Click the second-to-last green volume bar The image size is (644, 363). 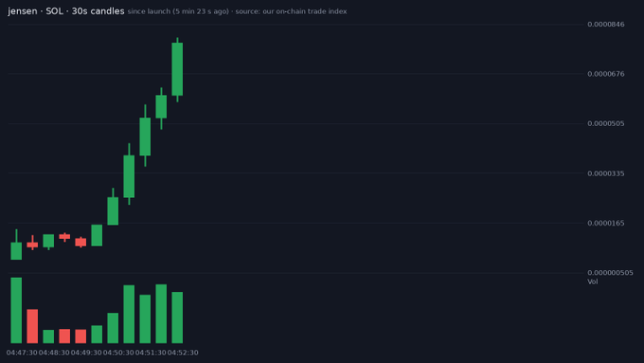(x=161, y=314)
